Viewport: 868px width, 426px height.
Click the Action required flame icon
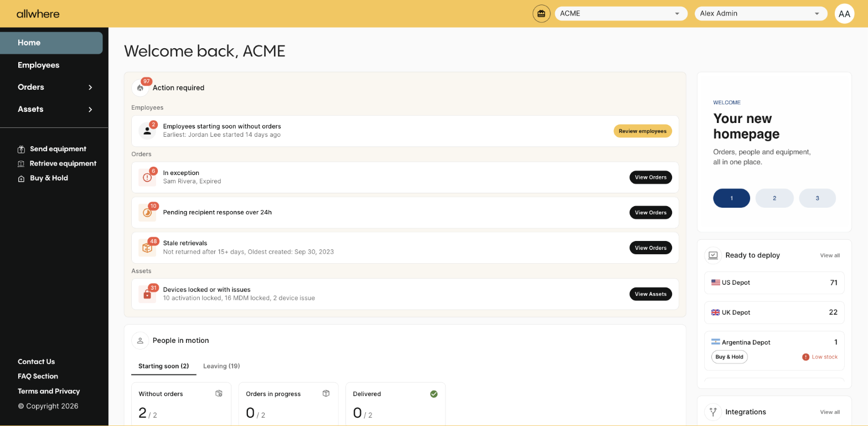click(140, 88)
